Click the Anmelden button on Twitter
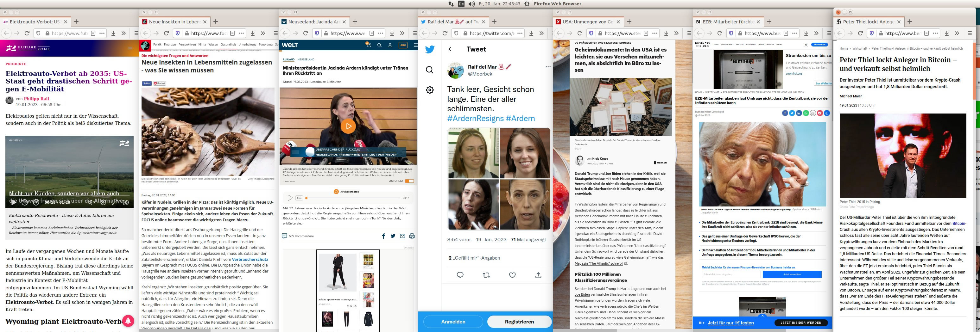Image resolution: width=980 pixels, height=332 pixels. pyautogui.click(x=453, y=322)
